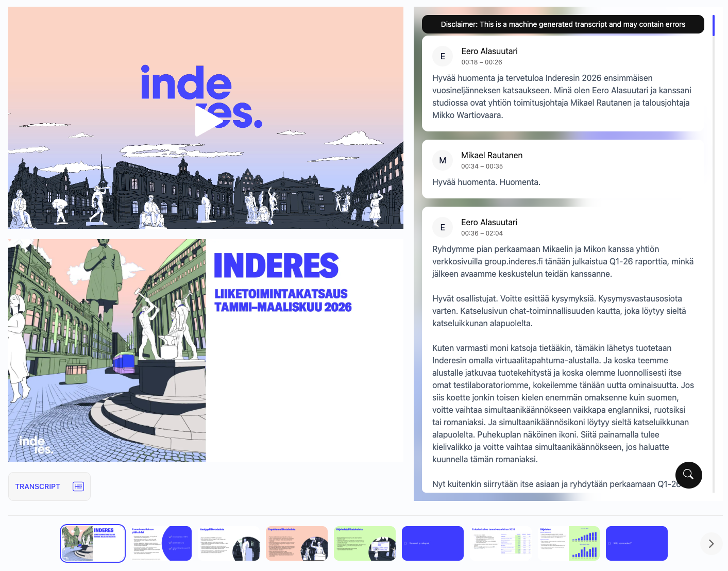Play the Inderes webcast video

(x=208, y=121)
